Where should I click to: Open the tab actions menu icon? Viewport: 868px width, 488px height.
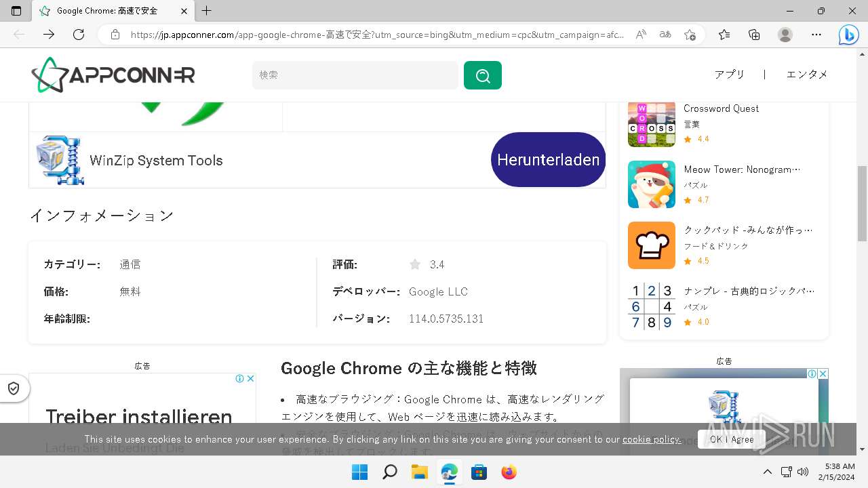pos(16,11)
